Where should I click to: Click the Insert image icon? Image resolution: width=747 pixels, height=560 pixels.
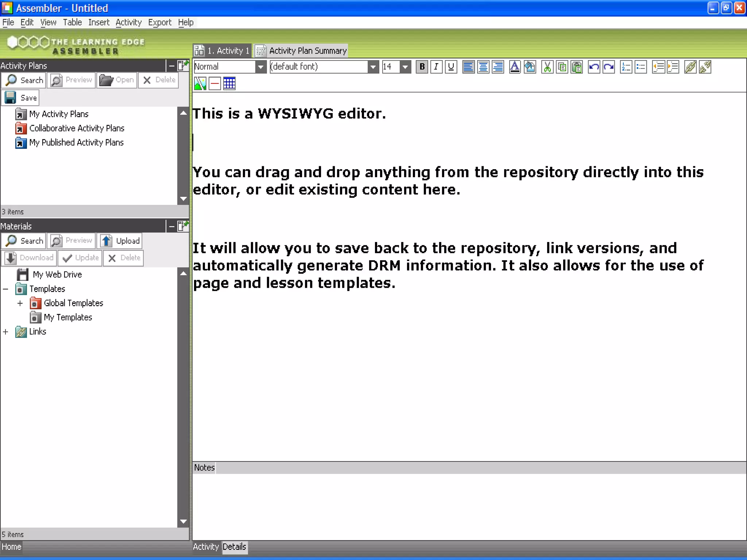[x=200, y=83]
